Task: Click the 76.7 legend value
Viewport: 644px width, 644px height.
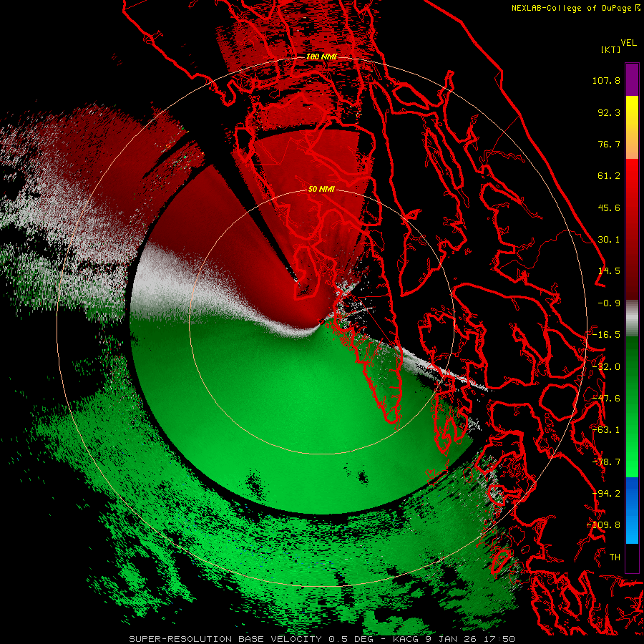Action: point(609,144)
